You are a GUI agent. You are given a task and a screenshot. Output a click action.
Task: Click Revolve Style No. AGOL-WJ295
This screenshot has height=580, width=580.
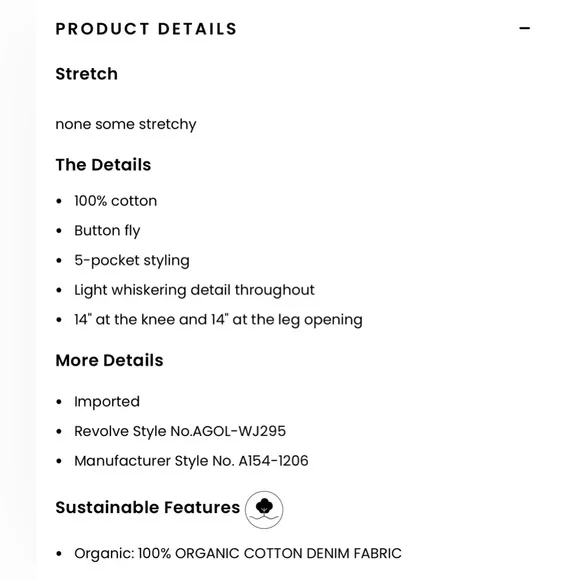[180, 431]
